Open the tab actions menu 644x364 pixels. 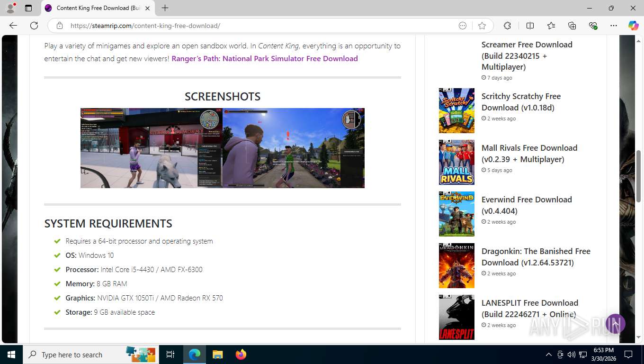[28, 8]
